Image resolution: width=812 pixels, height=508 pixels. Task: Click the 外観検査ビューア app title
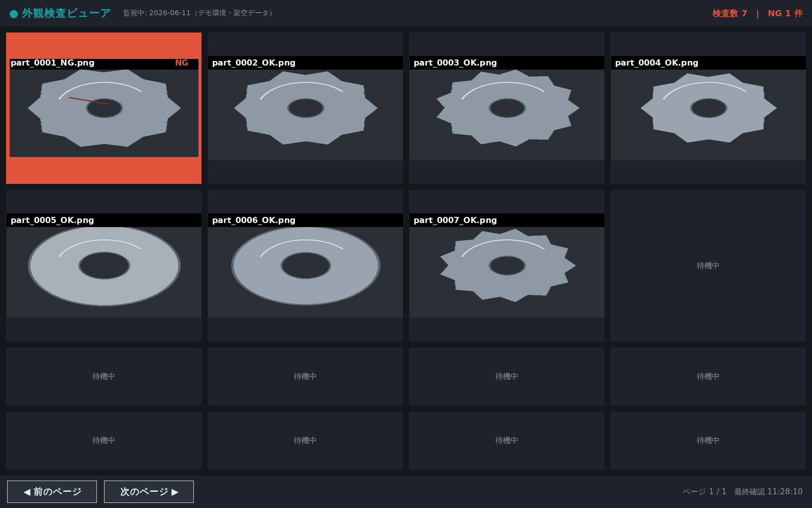pyautogui.click(x=66, y=13)
